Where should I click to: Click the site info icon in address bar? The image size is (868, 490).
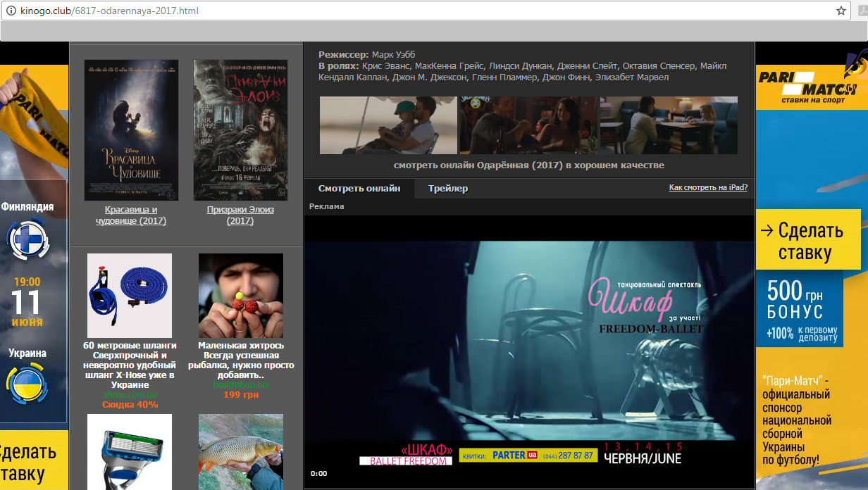(11, 11)
